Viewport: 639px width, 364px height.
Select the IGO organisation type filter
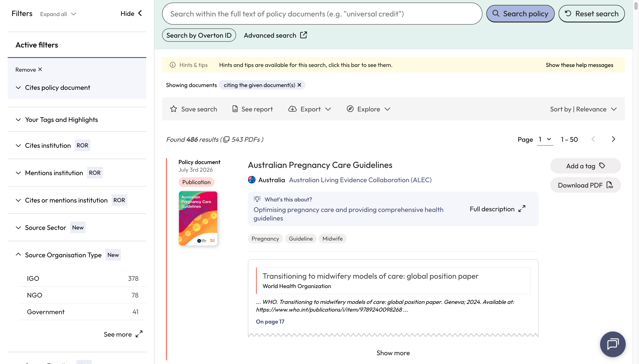[x=83, y=278]
